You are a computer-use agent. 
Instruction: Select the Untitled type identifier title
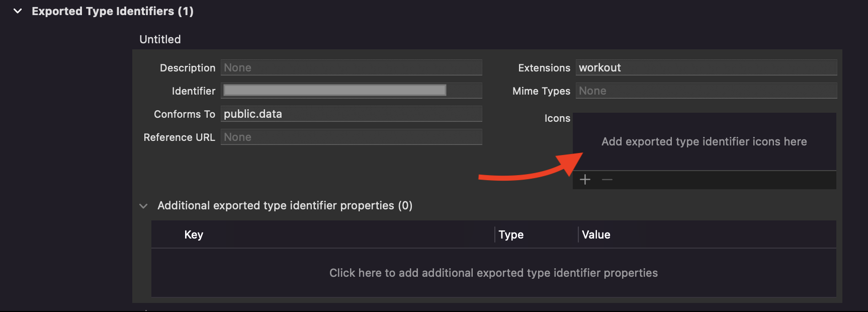coord(160,39)
